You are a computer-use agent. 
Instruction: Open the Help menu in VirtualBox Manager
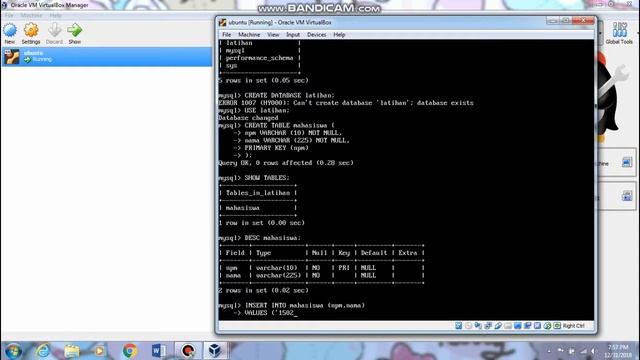[x=56, y=15]
